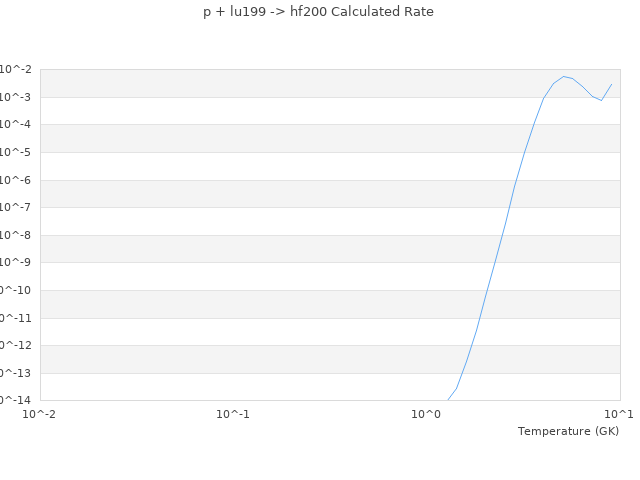Viewport: 640px width, 480px height.
Task: Click the 10^-6 y-axis tick label
Action: click(x=16, y=180)
